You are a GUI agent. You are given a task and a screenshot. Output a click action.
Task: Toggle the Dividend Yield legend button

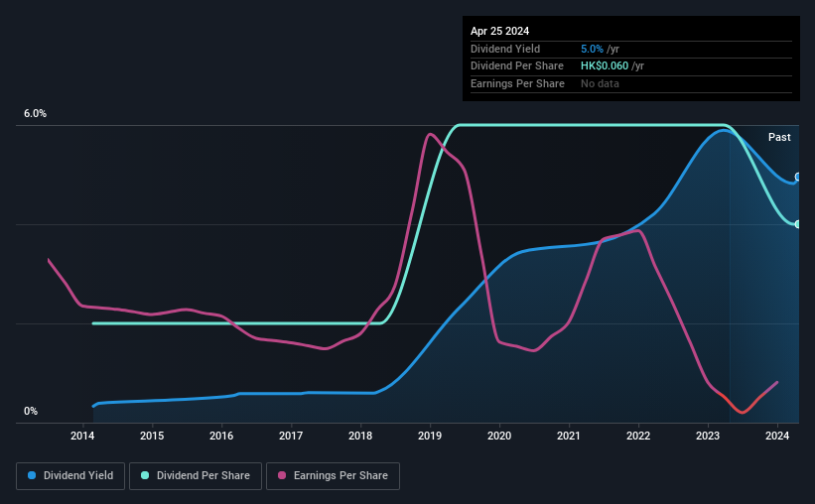(x=70, y=475)
